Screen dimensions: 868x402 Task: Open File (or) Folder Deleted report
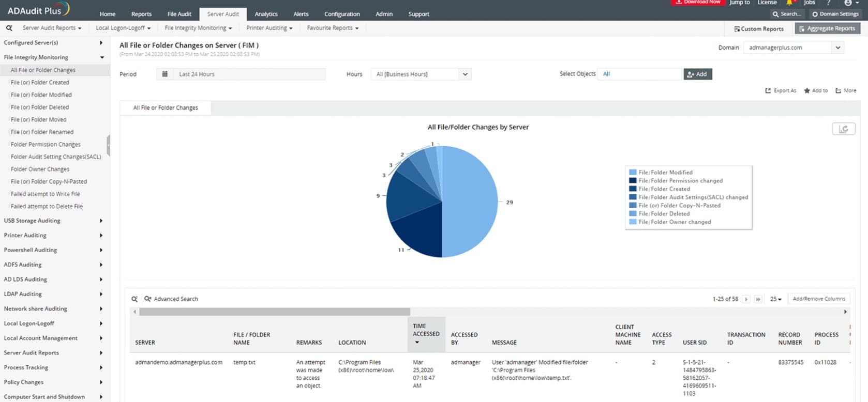tap(40, 107)
